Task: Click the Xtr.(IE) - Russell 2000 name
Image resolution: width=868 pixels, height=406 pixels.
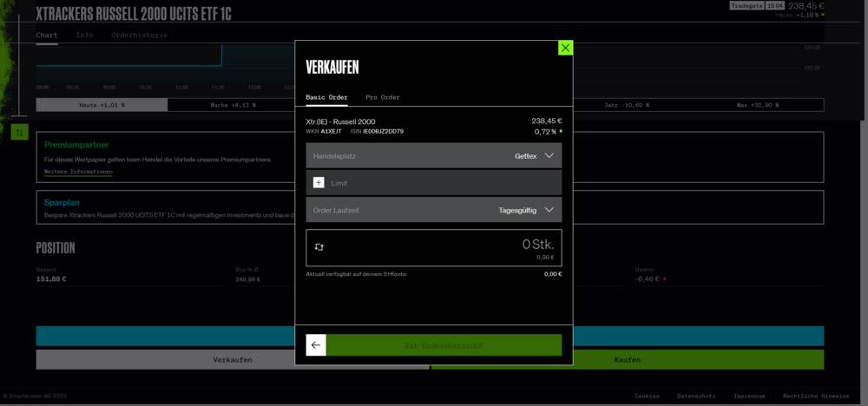Action: (x=340, y=121)
